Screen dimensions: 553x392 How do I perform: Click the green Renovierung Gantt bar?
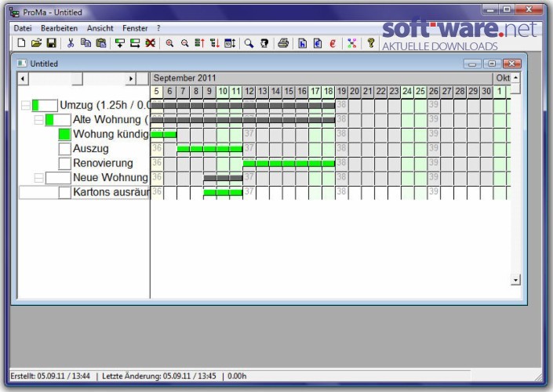click(289, 164)
